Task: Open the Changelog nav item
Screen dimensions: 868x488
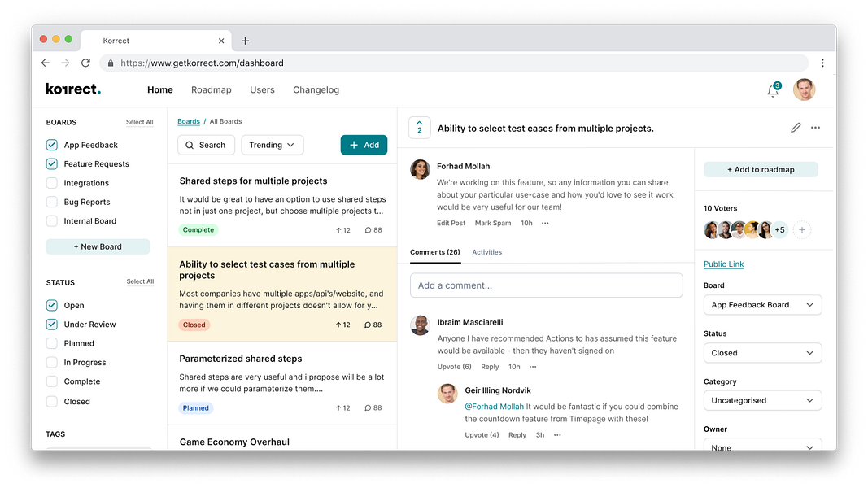Action: (316, 89)
